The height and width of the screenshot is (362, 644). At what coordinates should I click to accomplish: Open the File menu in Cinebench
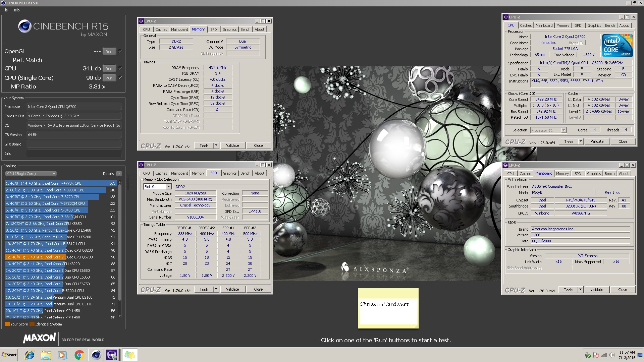click(5, 10)
